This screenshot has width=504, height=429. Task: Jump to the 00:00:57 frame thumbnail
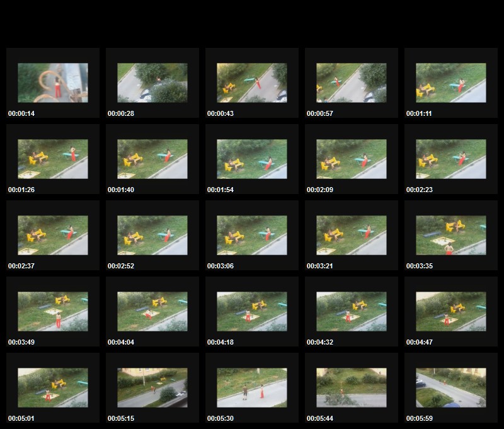click(352, 83)
